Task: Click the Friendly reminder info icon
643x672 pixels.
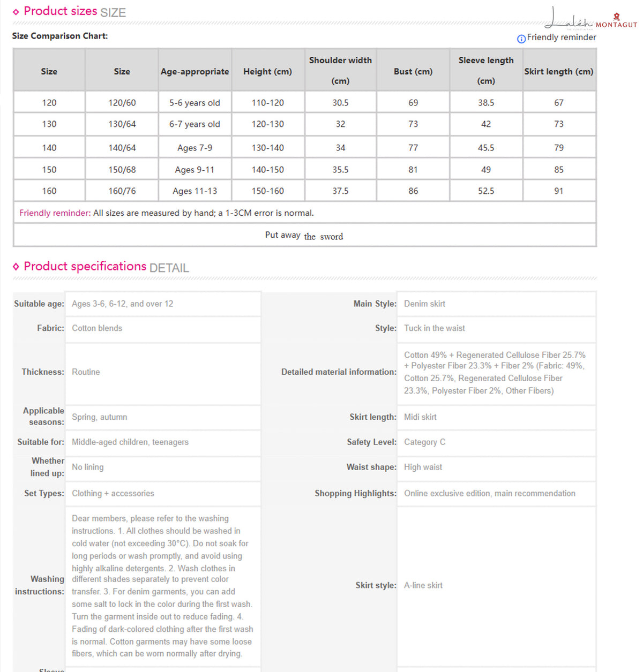Action: click(521, 39)
